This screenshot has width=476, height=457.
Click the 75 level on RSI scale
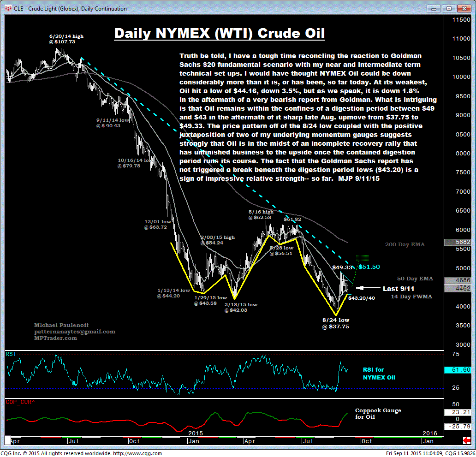[x=456, y=354]
